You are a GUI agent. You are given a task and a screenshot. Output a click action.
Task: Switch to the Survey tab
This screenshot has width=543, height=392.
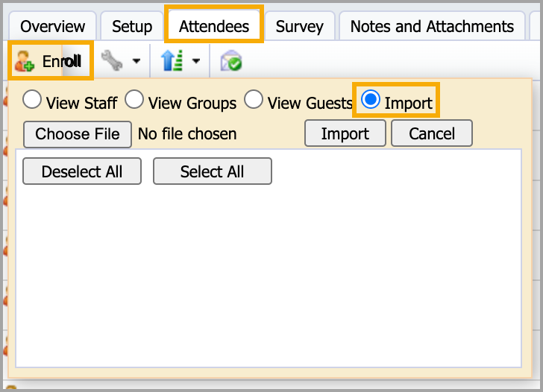[x=300, y=26]
